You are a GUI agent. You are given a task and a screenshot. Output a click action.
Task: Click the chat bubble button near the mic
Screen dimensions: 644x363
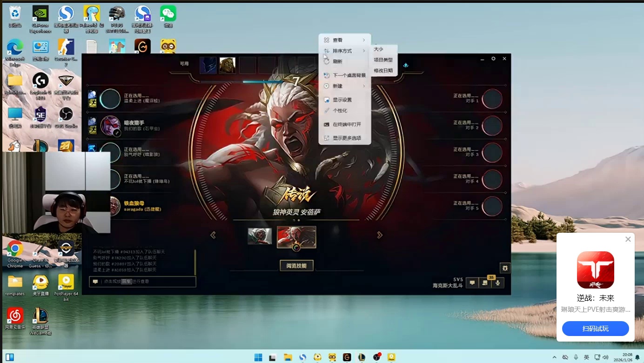tap(472, 282)
